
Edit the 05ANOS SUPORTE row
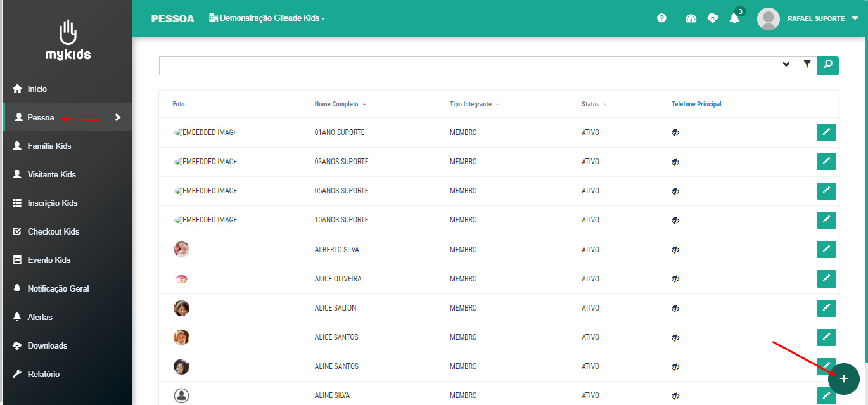[826, 191]
